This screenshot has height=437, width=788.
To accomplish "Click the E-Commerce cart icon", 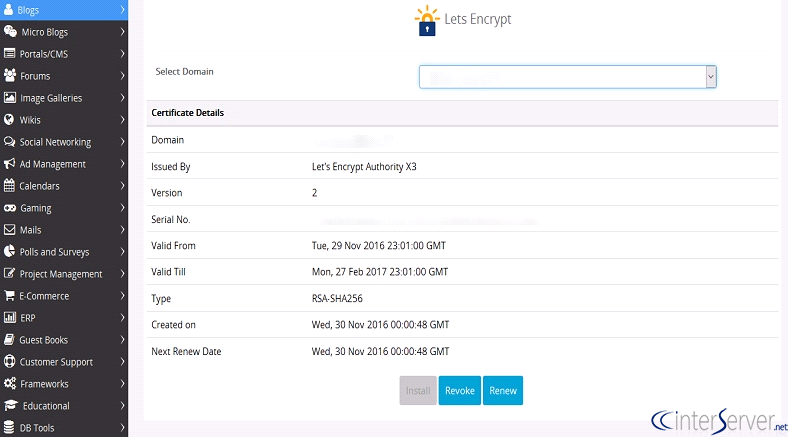I will point(9,295).
